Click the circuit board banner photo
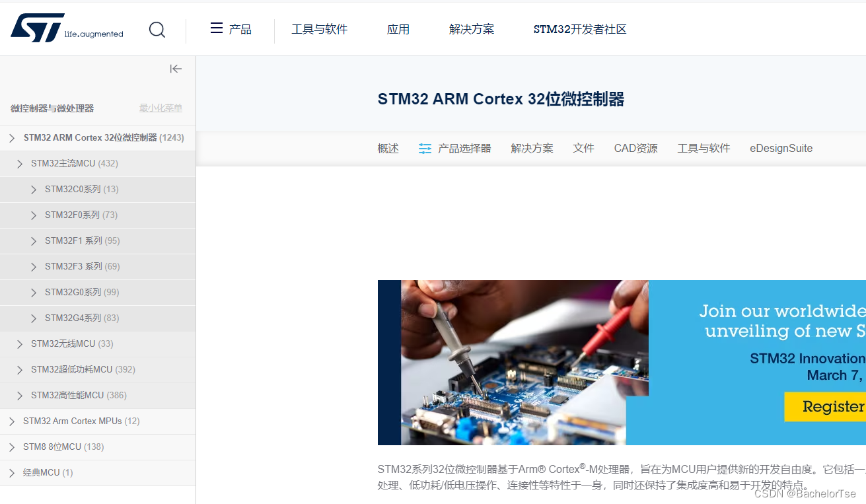Screen dimensions: 866x504 [x=524, y=363]
